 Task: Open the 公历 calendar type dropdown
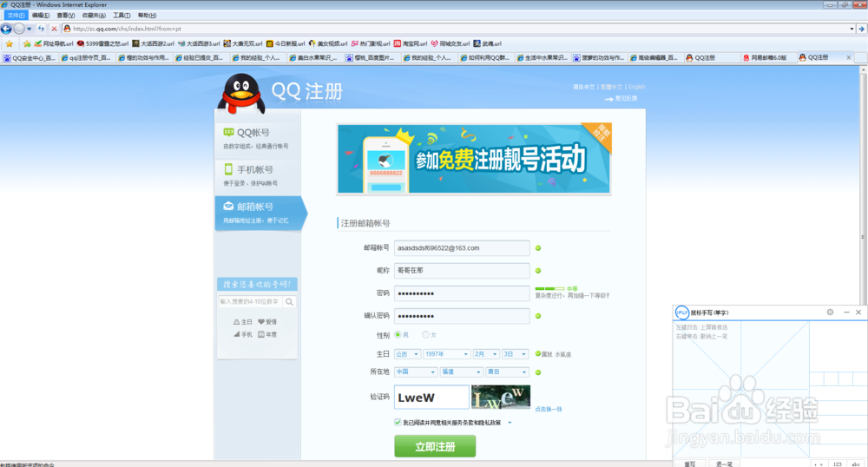[407, 354]
